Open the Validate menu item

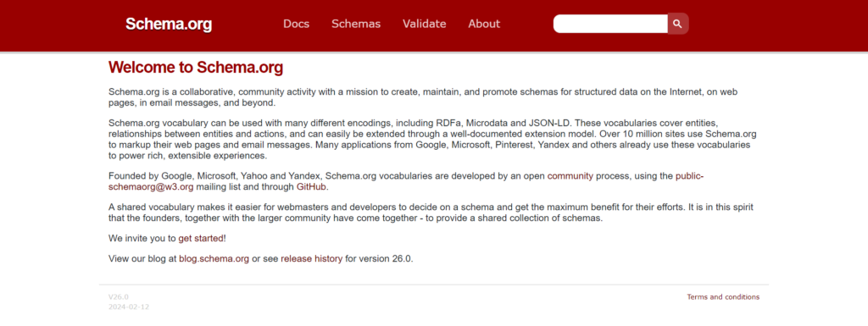coord(424,24)
